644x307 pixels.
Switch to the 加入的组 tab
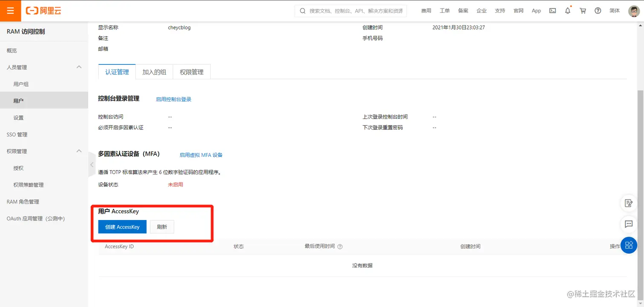[154, 72]
